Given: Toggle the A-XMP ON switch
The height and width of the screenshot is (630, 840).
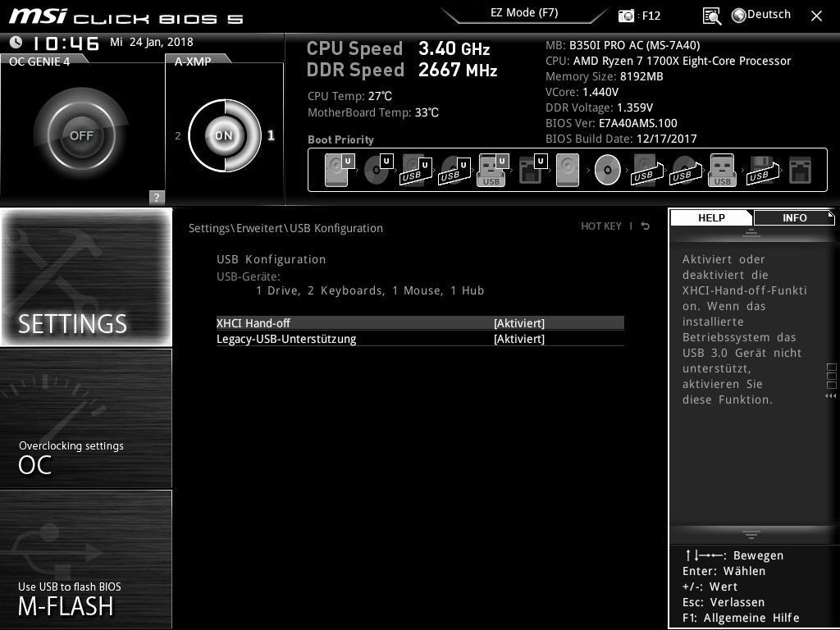Looking at the screenshot, I should coord(224,135).
